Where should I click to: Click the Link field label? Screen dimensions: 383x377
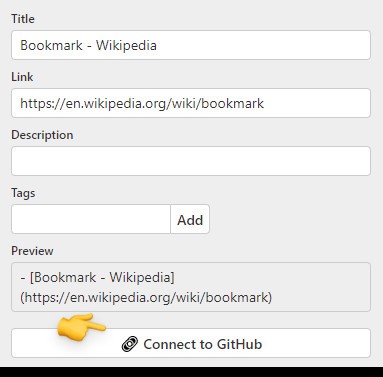click(22, 77)
